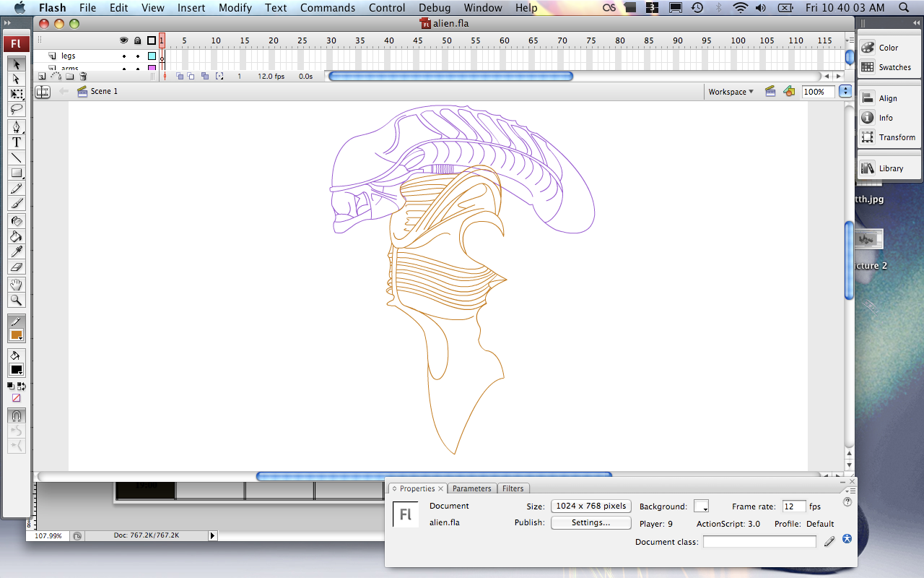Select the Eraser tool
Screen dimensions: 924x578
pos(16,267)
